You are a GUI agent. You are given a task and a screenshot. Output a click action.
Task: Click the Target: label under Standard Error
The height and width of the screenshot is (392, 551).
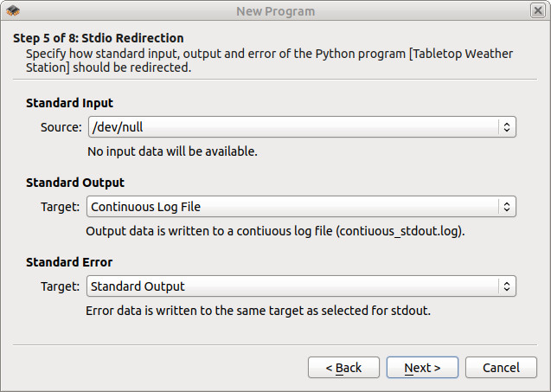coord(60,286)
